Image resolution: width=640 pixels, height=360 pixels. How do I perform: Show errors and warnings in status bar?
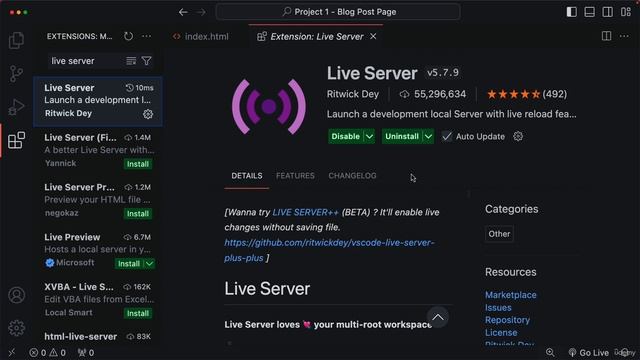(47, 352)
